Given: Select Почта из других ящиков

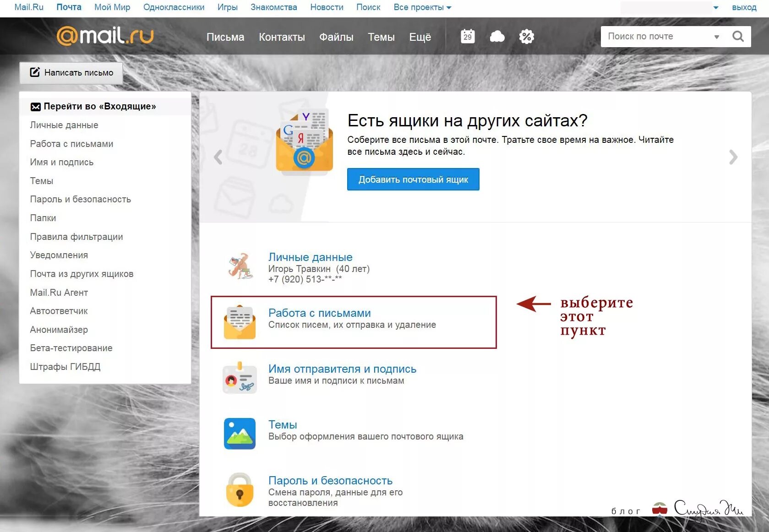Looking at the screenshot, I should coord(82,274).
